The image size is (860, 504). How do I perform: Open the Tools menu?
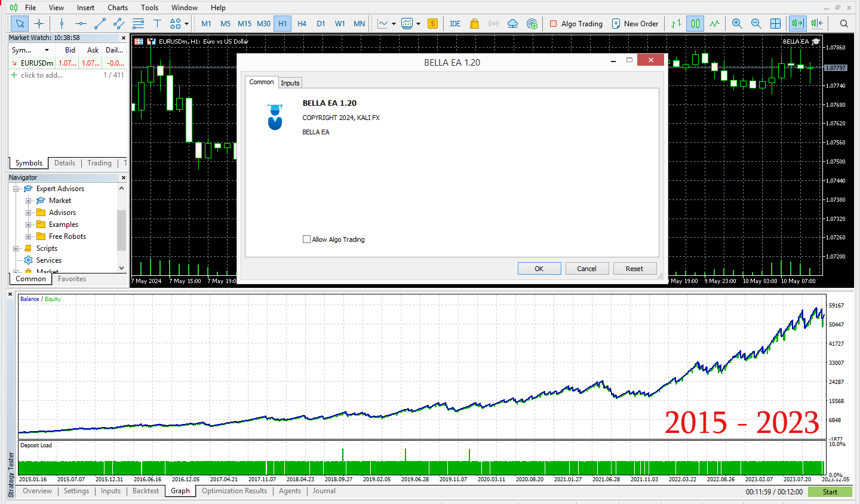tap(149, 8)
